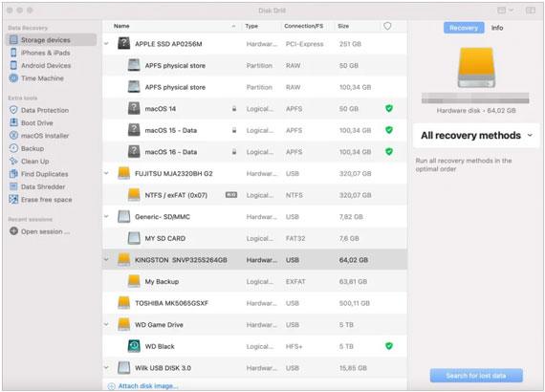This screenshot has width=545, height=392.
Task: Open the All recovery methods dropdown
Action: (x=476, y=136)
